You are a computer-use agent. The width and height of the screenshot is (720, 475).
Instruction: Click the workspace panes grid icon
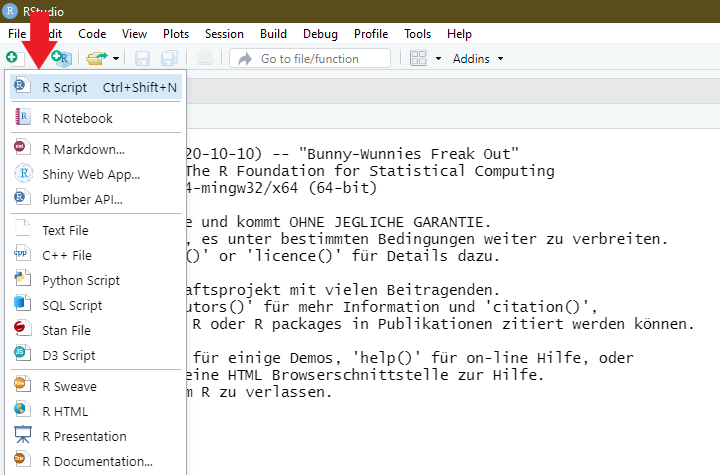point(418,58)
